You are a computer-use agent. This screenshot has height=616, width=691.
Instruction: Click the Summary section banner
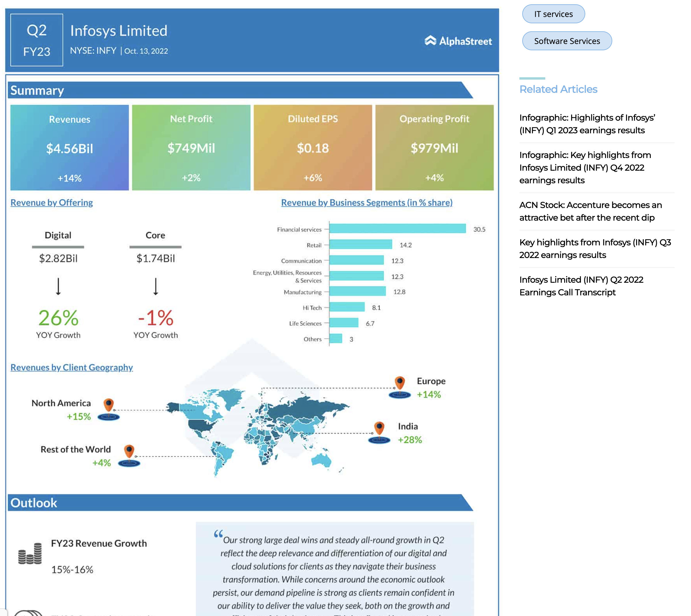(x=240, y=90)
